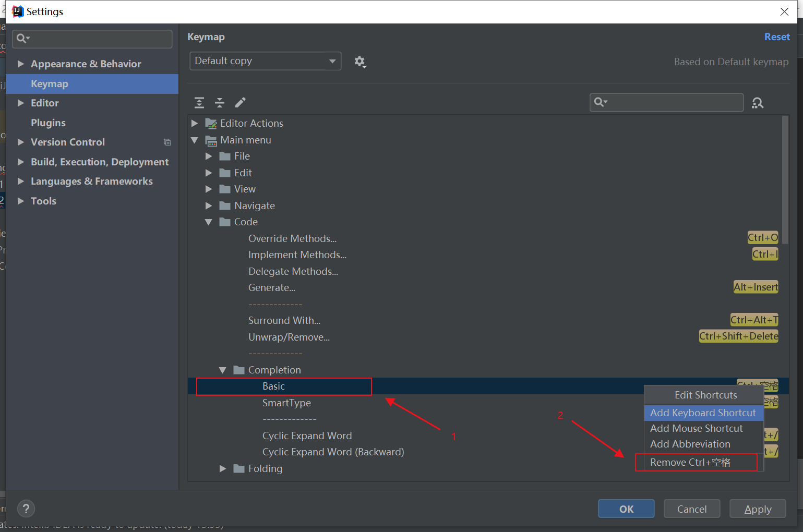Click the Reset link
The image size is (803, 532).
point(777,37)
